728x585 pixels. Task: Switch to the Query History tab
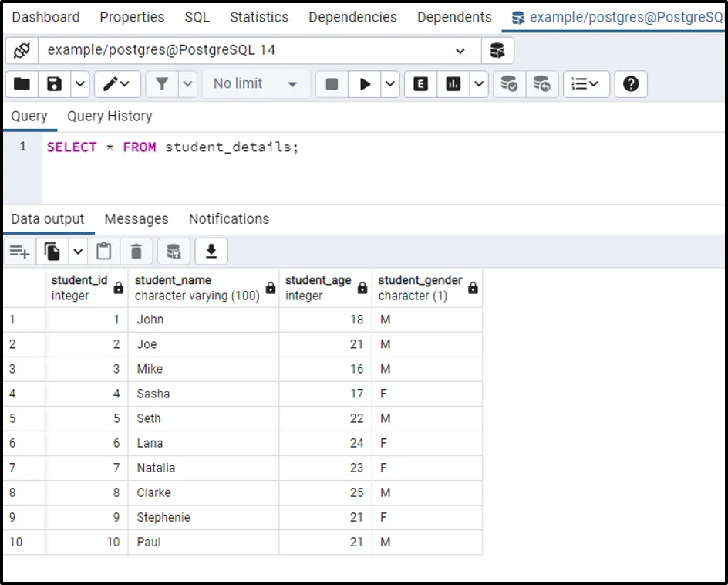110,117
